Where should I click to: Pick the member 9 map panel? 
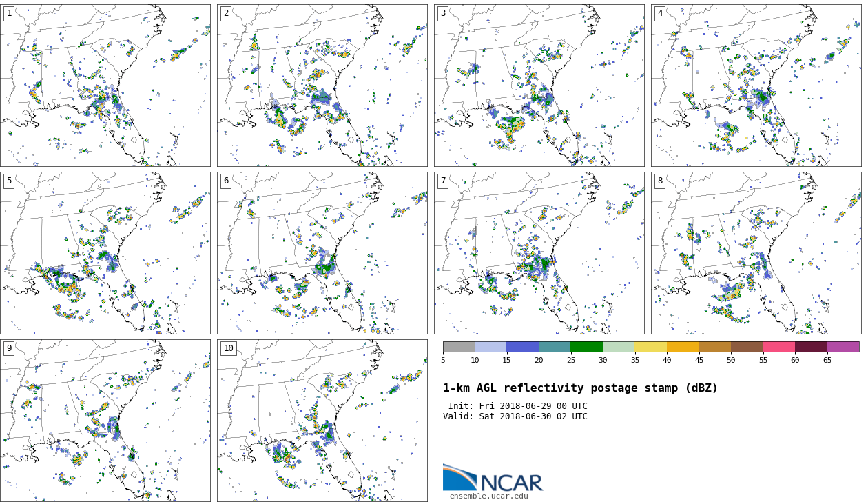tap(105, 420)
